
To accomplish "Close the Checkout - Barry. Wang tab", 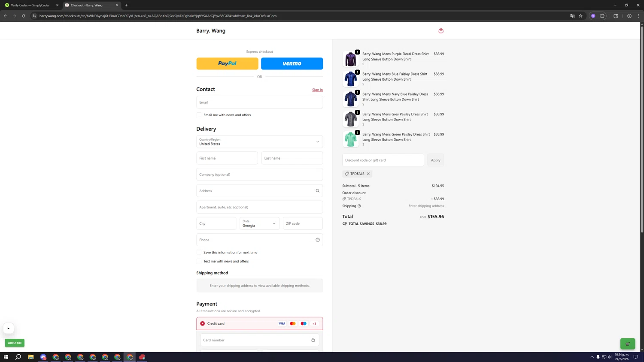I will [117, 5].
